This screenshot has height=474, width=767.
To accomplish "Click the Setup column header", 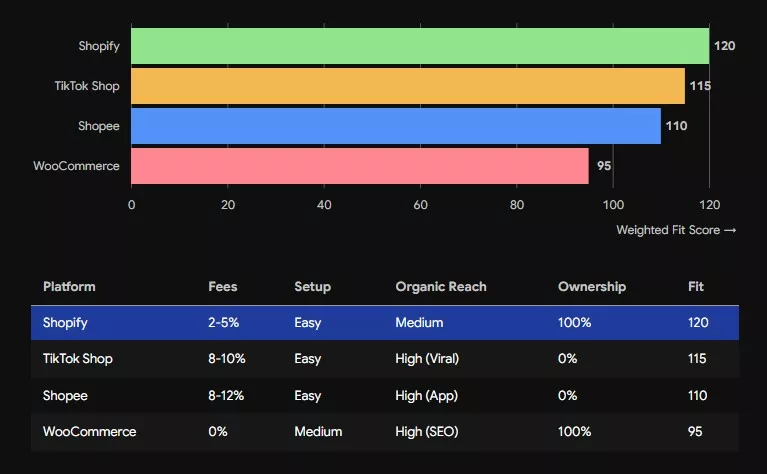I will click(313, 287).
